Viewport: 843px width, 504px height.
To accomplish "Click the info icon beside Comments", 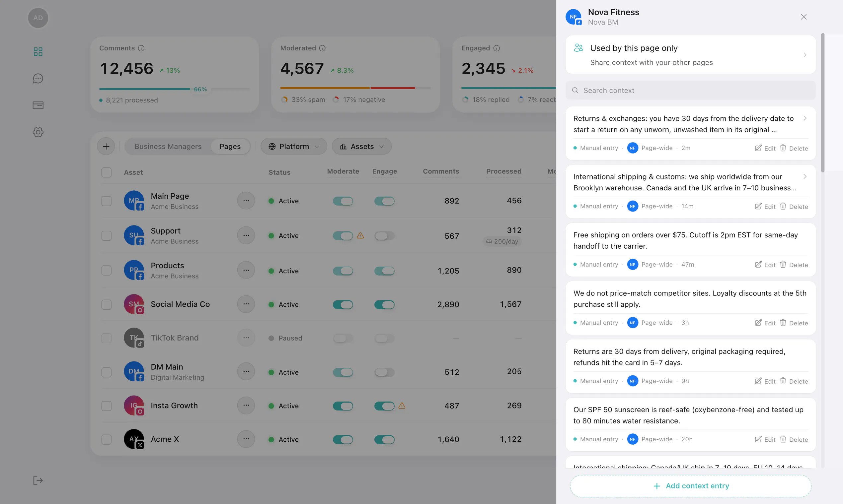I will [141, 48].
